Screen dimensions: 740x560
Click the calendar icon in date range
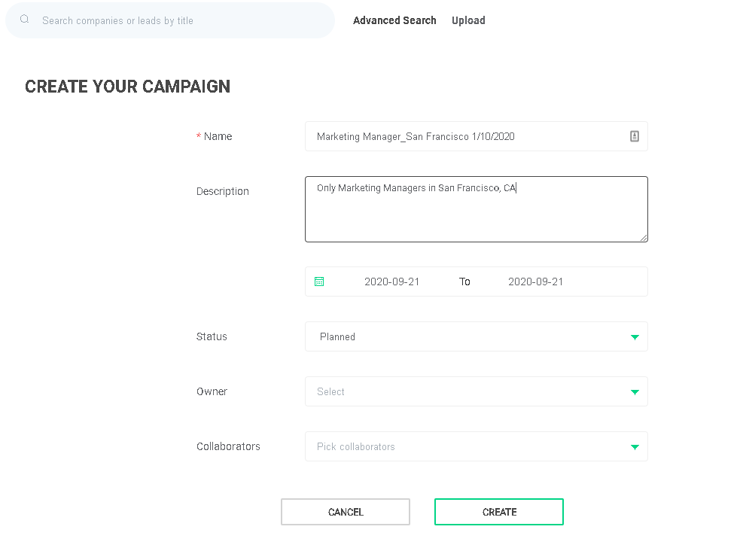(x=319, y=282)
